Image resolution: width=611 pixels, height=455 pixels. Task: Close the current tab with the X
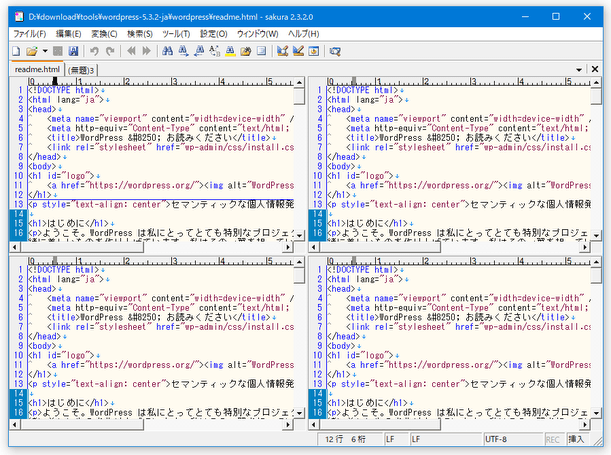pyautogui.click(x=595, y=69)
